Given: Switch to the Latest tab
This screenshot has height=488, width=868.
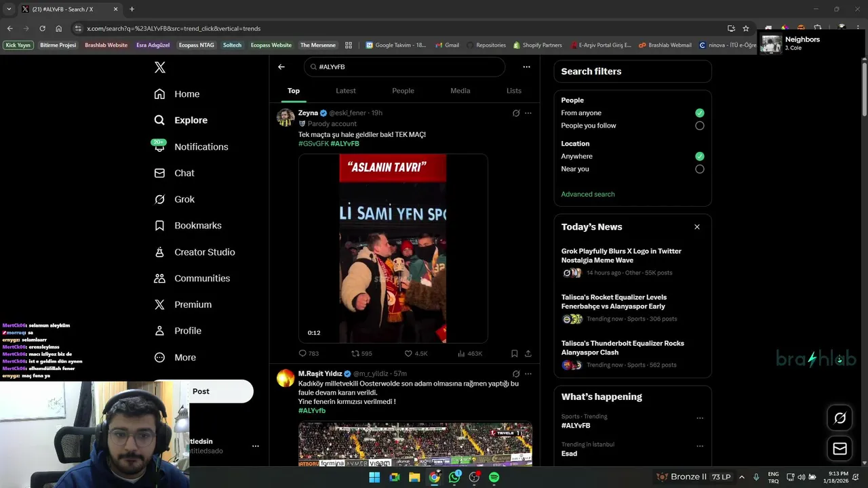Looking at the screenshot, I should 346,91.
